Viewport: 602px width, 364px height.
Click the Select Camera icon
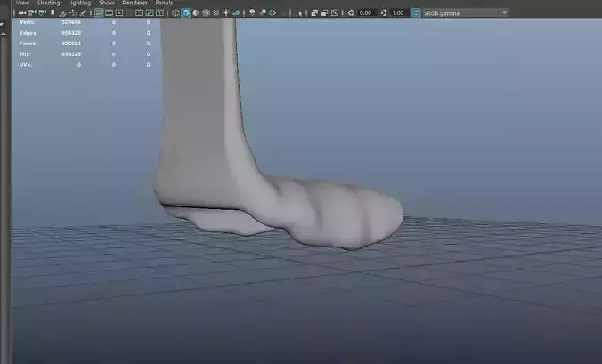(22, 12)
